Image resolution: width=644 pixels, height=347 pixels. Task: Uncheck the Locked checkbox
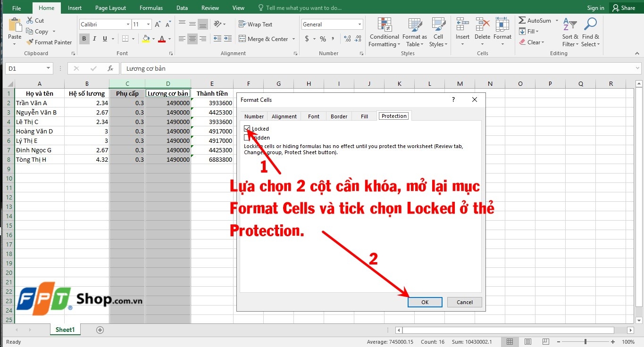click(x=247, y=128)
